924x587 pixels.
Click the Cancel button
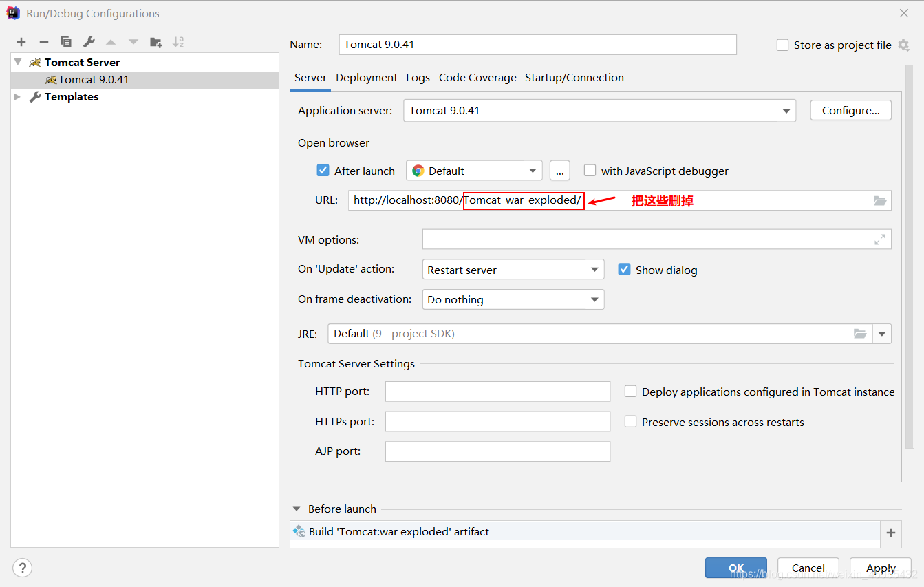[808, 568]
